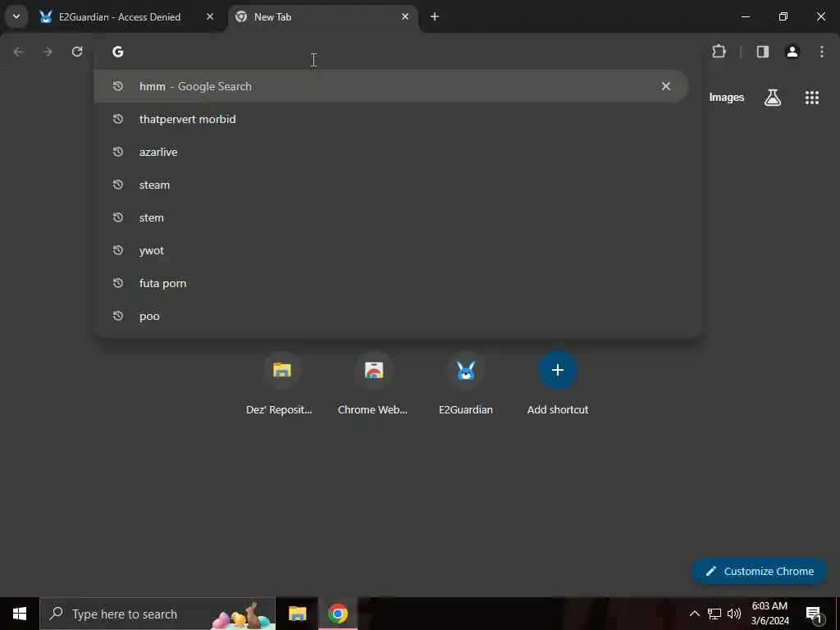Open a new tab with plus button
840x630 pixels.
435,16
